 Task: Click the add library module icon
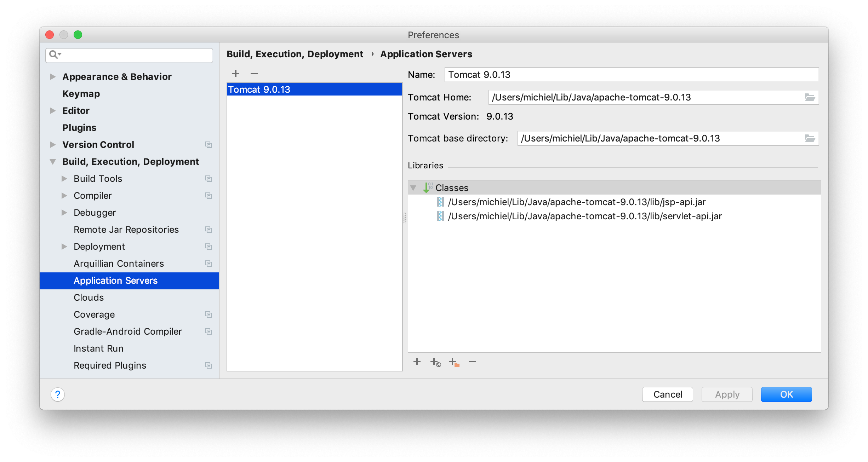pyautogui.click(x=453, y=362)
